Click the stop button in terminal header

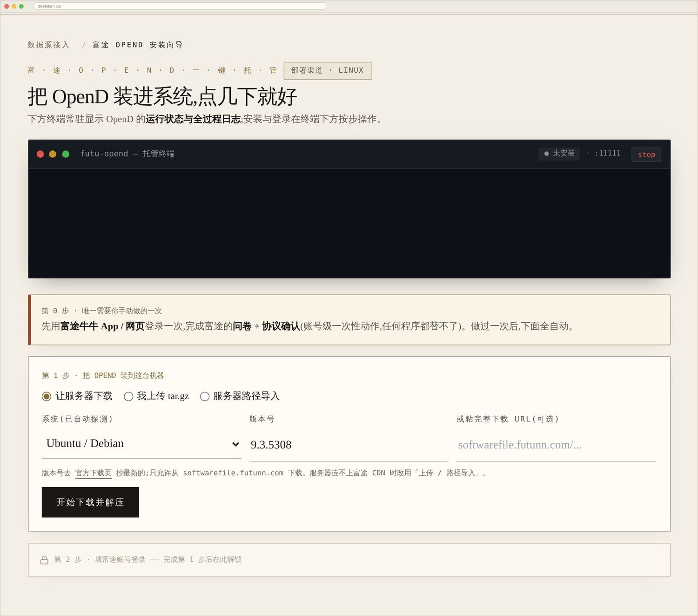point(646,155)
